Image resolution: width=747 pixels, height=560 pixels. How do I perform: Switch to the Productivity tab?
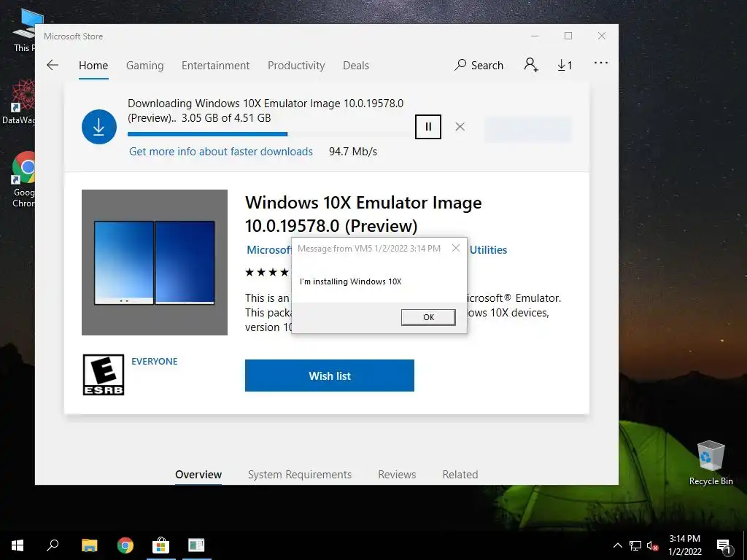296,65
